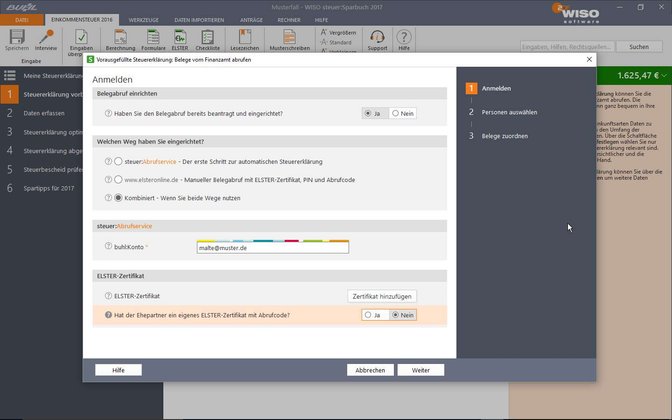Open the ANTRÄGE ribbon tab
Screen dimensions: 672x420
click(x=251, y=20)
